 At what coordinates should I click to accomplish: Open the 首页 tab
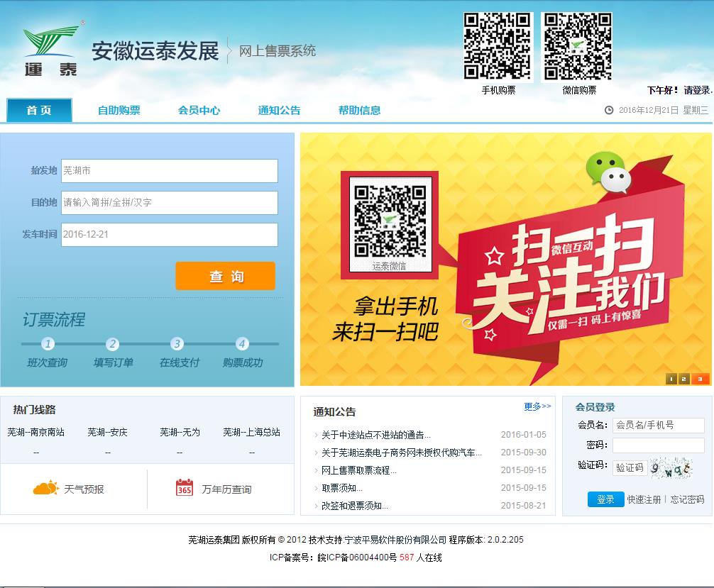click(39, 110)
